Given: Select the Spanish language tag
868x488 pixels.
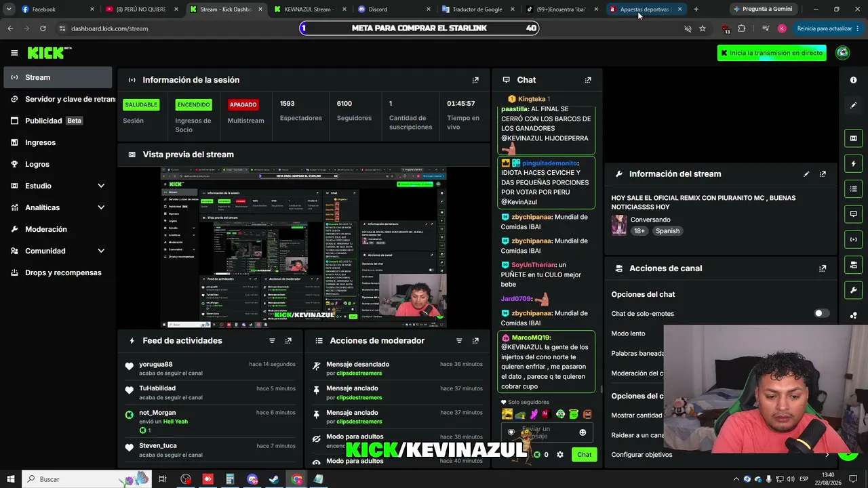Looking at the screenshot, I should [667, 231].
